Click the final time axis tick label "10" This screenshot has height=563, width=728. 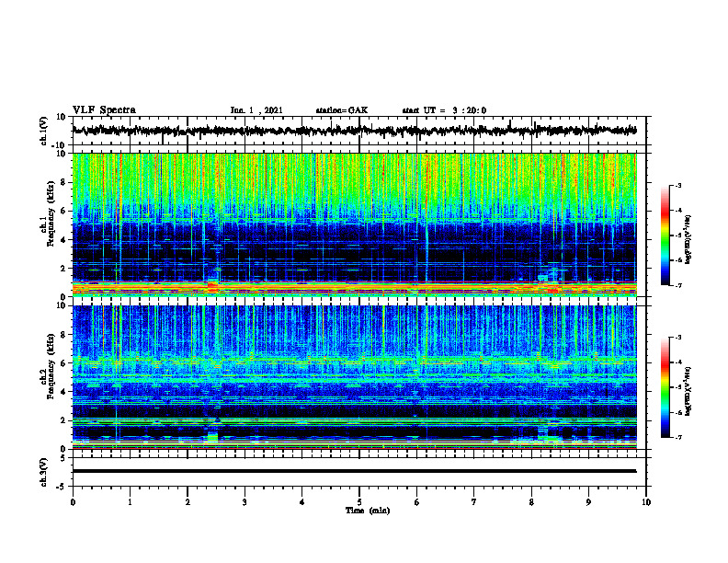tap(646, 502)
